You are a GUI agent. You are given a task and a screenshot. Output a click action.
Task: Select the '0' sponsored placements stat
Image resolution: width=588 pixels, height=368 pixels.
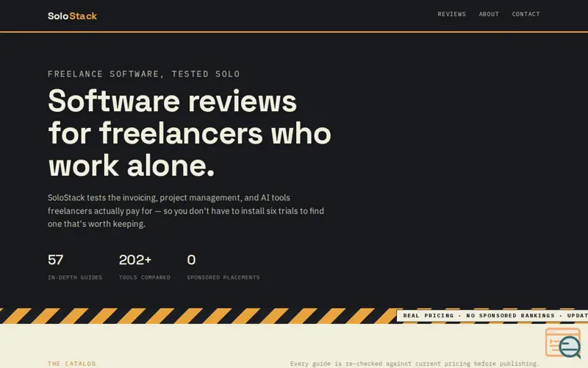pos(191,260)
